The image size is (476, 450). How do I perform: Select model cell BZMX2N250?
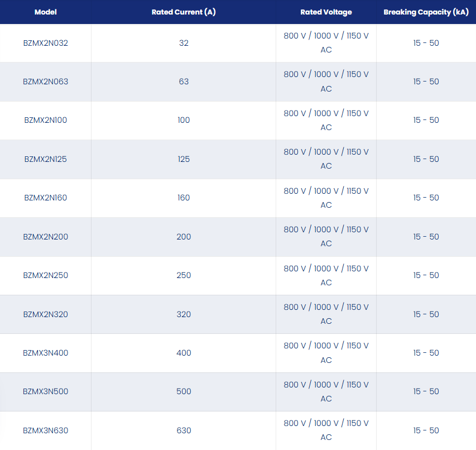(x=46, y=275)
